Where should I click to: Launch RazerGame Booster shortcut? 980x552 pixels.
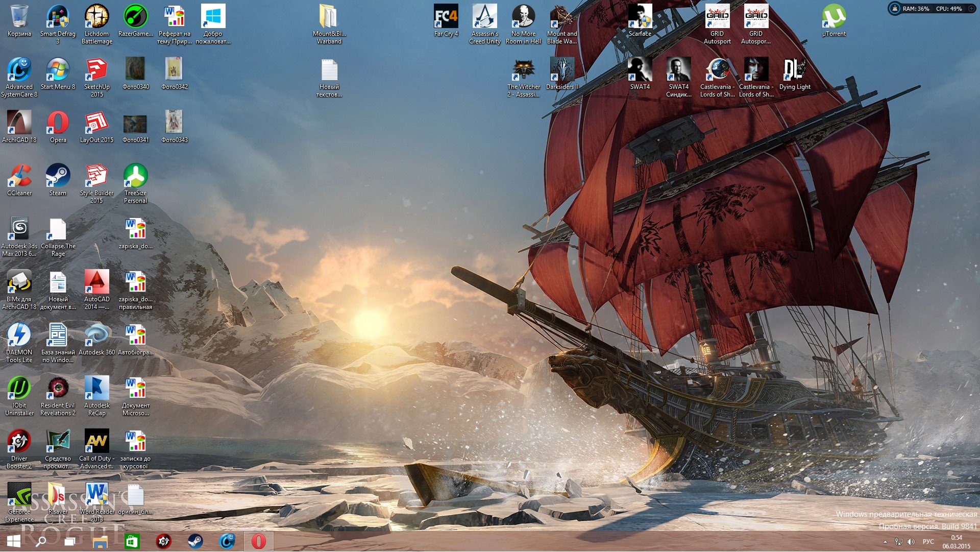point(135,20)
